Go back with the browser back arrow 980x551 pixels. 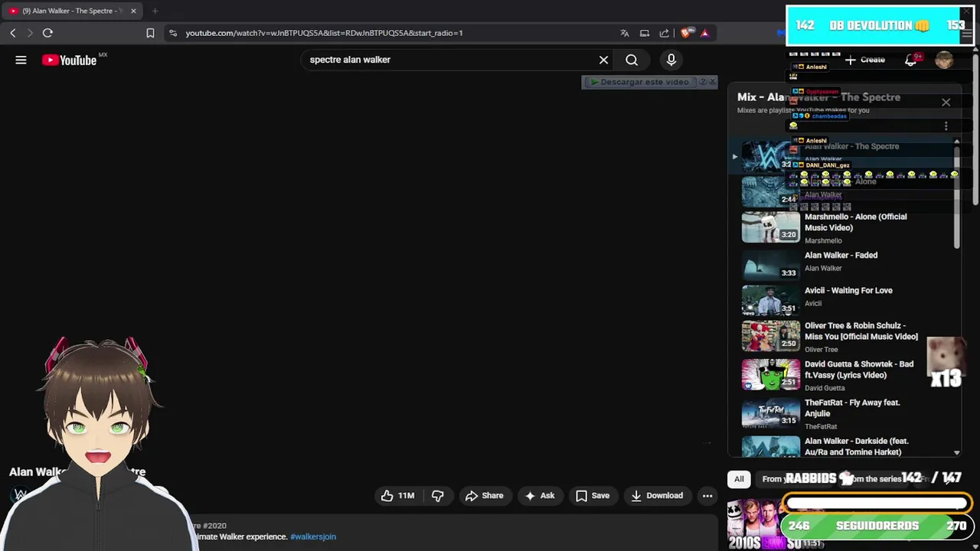(12, 33)
